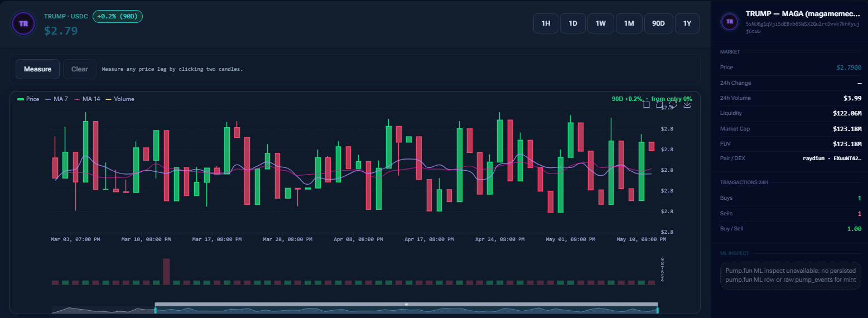Select the 1H timeframe
Image resolution: width=868 pixels, height=318 pixels.
coord(546,23)
